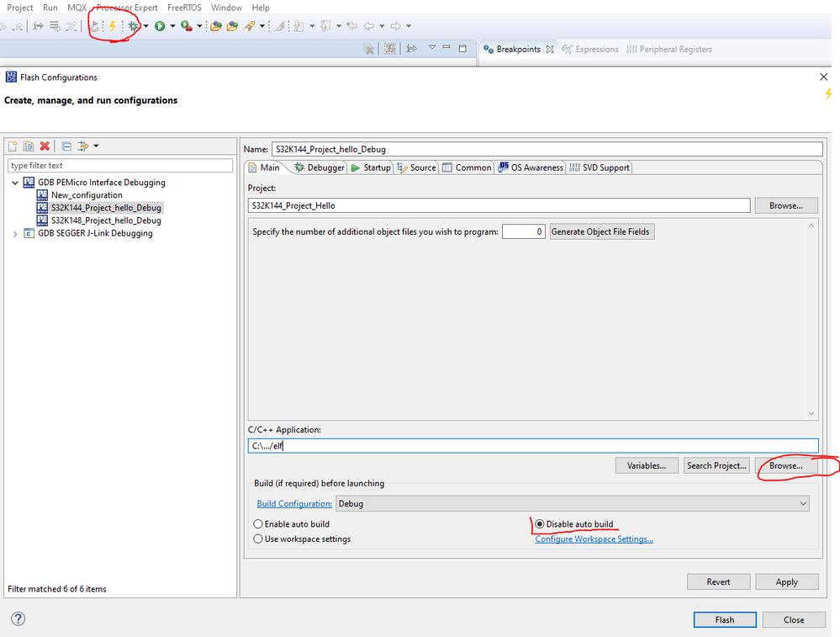840x637 pixels.
Task: Switch to the Debugger tab
Action: pos(320,167)
